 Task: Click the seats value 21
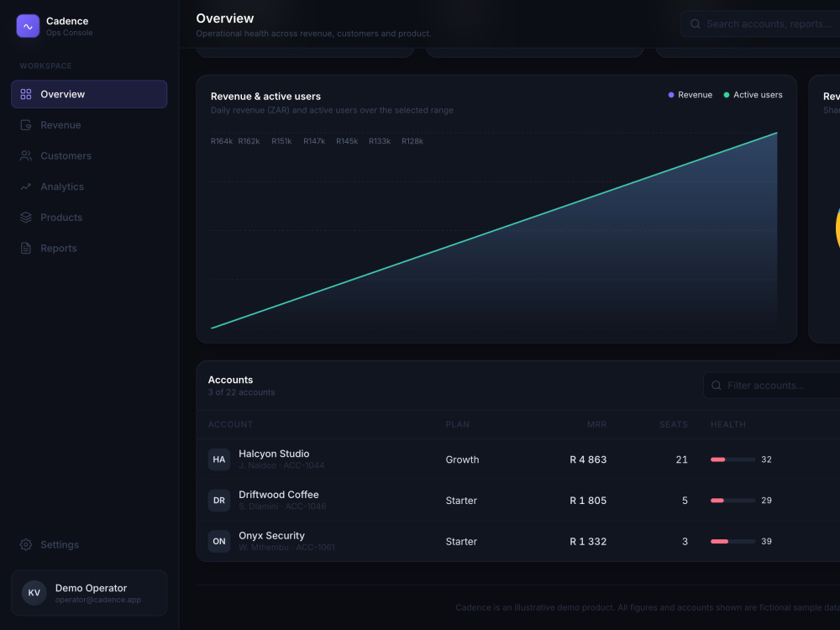point(681,459)
